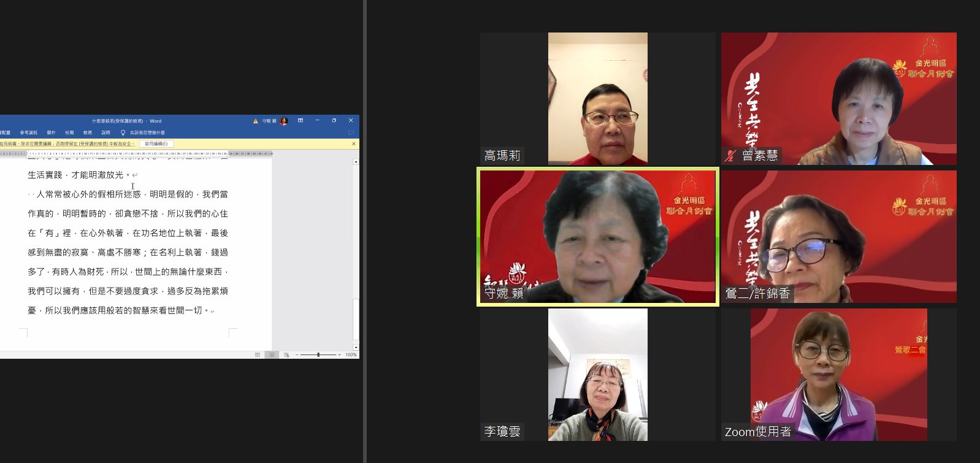The height and width of the screenshot is (463, 980).
Task: Select the 曾素慧 participant video tile
Action: click(838, 99)
